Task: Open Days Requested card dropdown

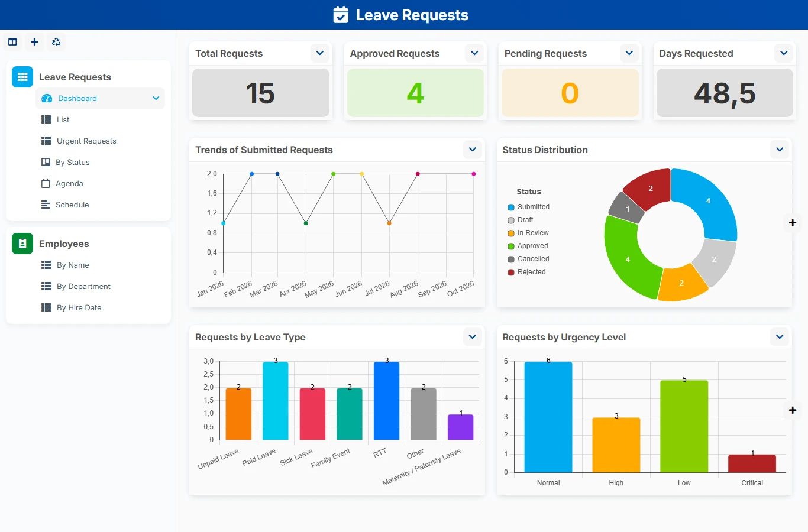Action: [x=784, y=53]
